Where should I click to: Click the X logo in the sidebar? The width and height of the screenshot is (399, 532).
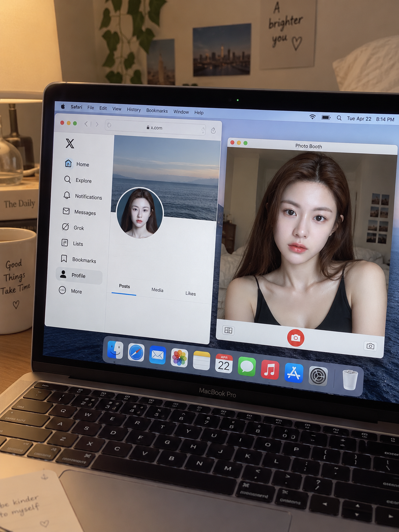point(70,143)
